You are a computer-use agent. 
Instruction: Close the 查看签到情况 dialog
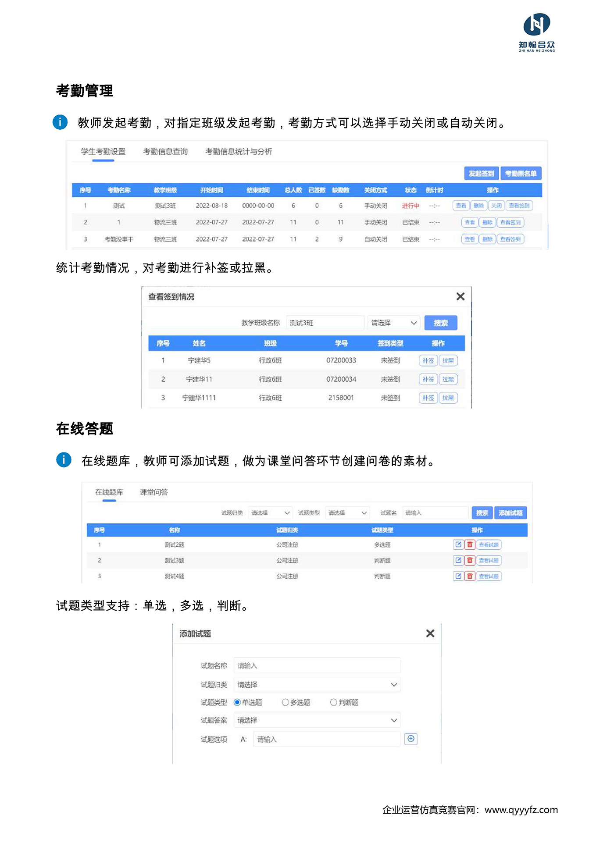pos(460,297)
